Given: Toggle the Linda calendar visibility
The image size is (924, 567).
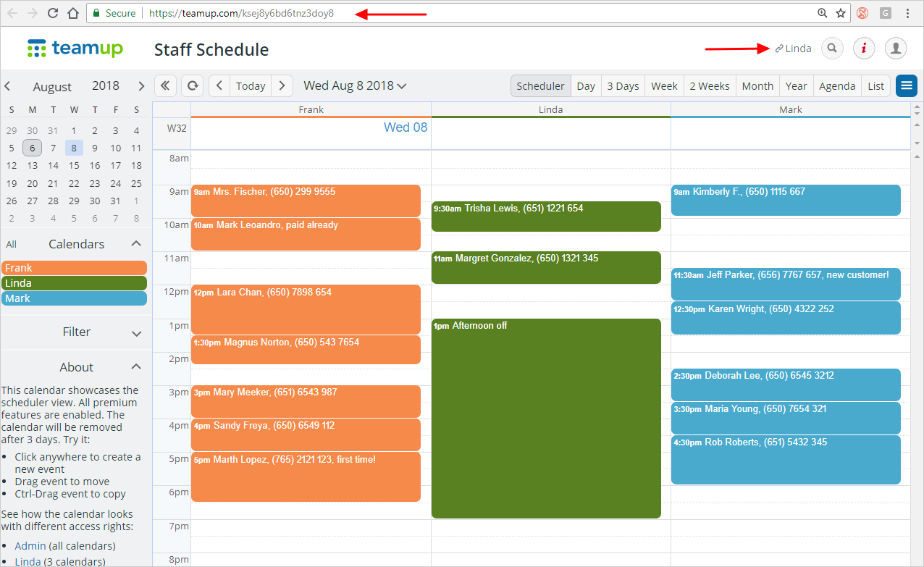Looking at the screenshot, I should tap(74, 283).
